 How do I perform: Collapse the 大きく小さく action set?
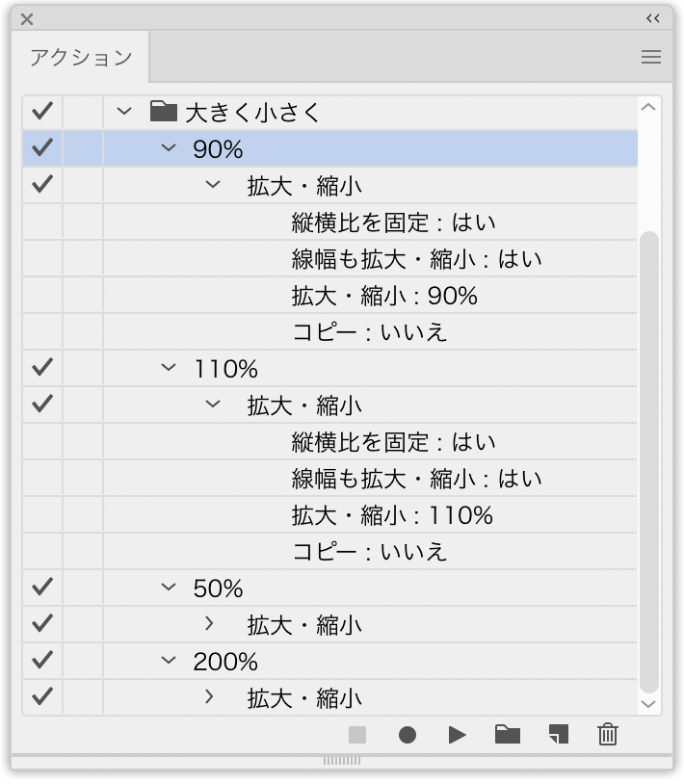[x=123, y=112]
